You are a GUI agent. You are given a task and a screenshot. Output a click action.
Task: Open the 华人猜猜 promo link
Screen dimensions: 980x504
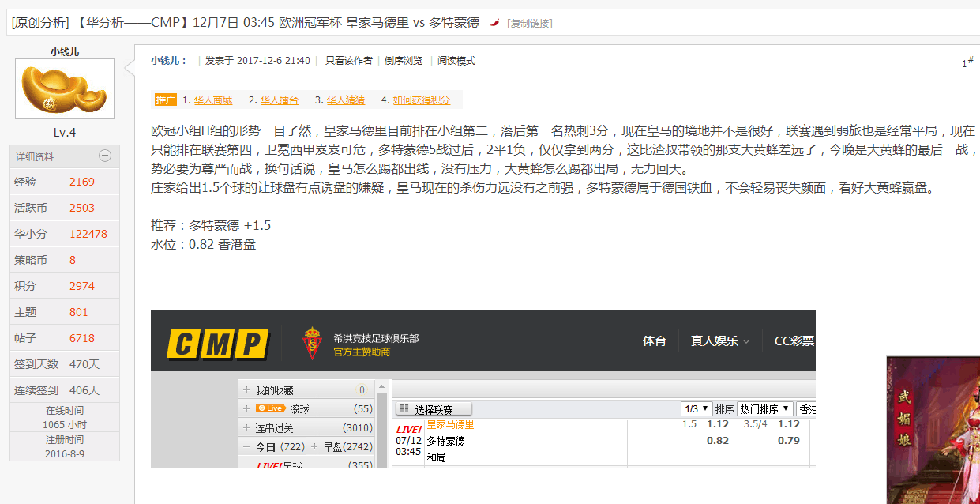click(x=346, y=100)
